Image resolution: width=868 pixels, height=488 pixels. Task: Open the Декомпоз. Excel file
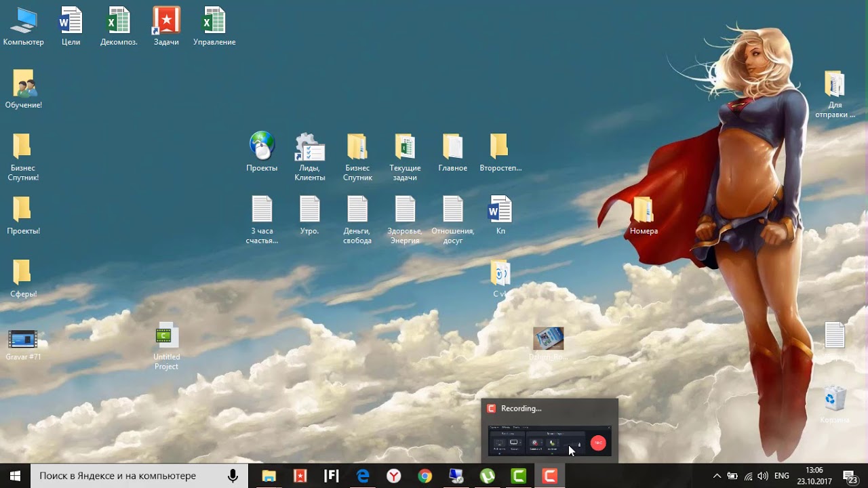coord(119,26)
